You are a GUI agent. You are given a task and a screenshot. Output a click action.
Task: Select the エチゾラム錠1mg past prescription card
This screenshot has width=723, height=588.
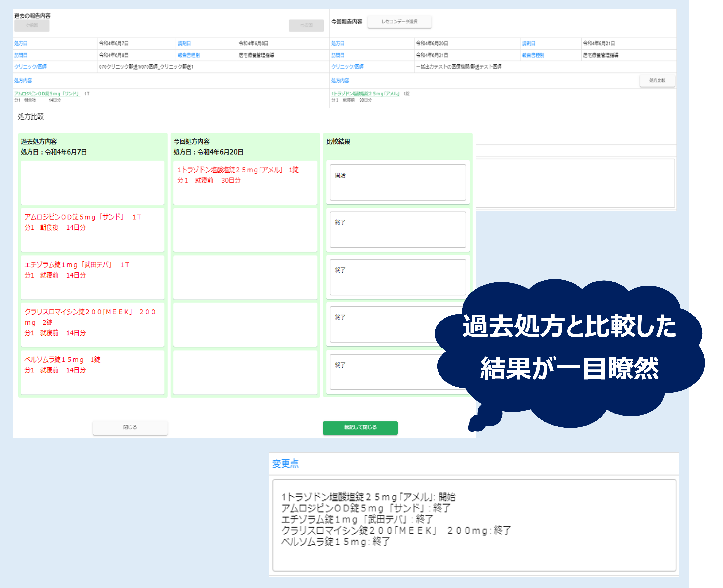[x=93, y=277]
